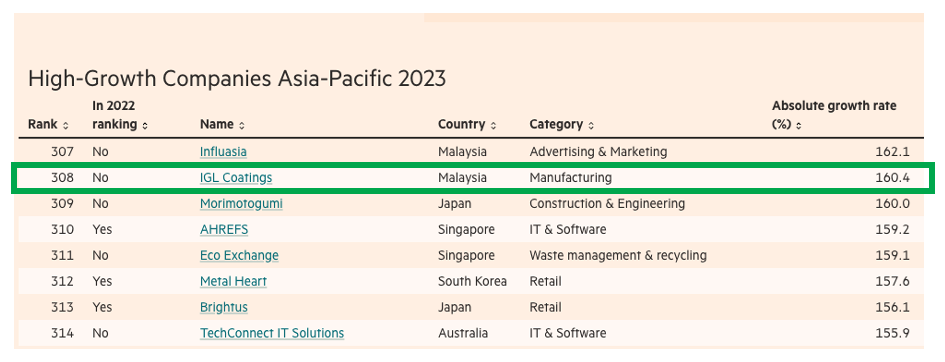
Task: Visit the AHREFS company link
Action: [224, 229]
